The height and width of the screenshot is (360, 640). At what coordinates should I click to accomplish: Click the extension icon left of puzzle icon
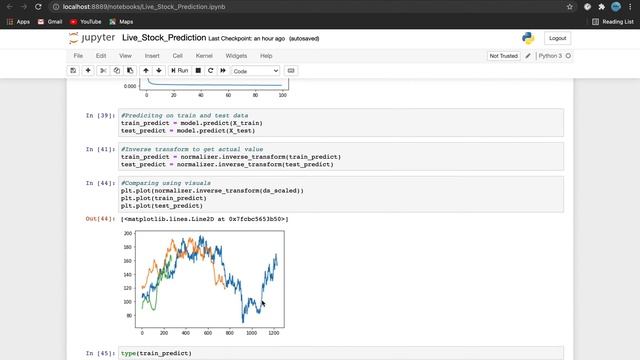point(587,7)
